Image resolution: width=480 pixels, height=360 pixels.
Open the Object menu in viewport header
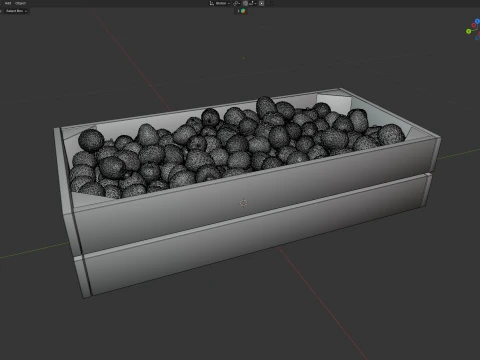point(20,3)
